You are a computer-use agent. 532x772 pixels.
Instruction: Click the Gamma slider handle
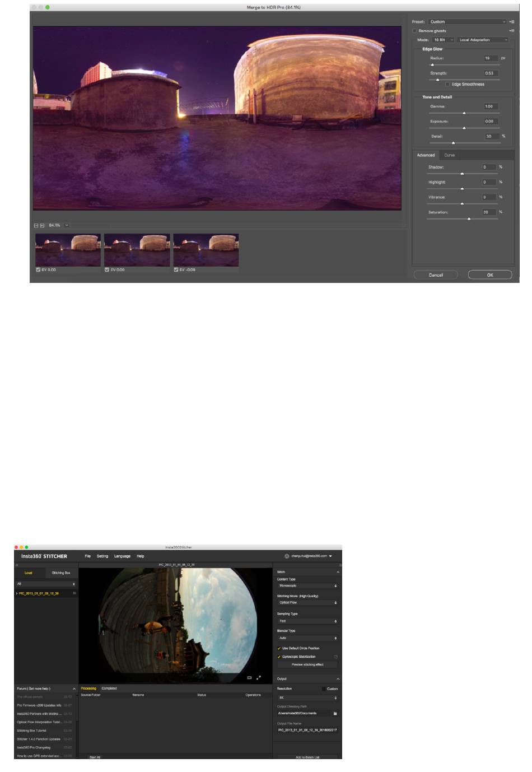464,113
